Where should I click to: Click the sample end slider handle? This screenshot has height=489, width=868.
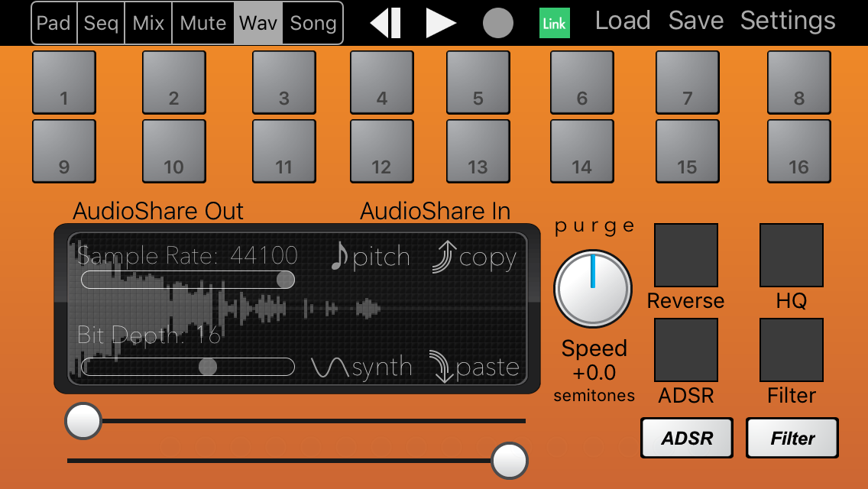pyautogui.click(x=510, y=460)
